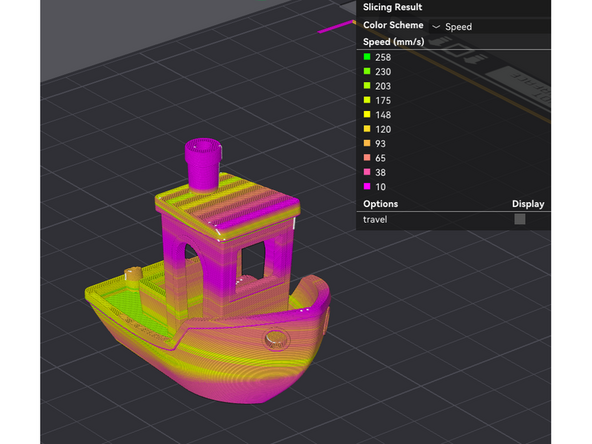Click the Color Scheme label

393,25
